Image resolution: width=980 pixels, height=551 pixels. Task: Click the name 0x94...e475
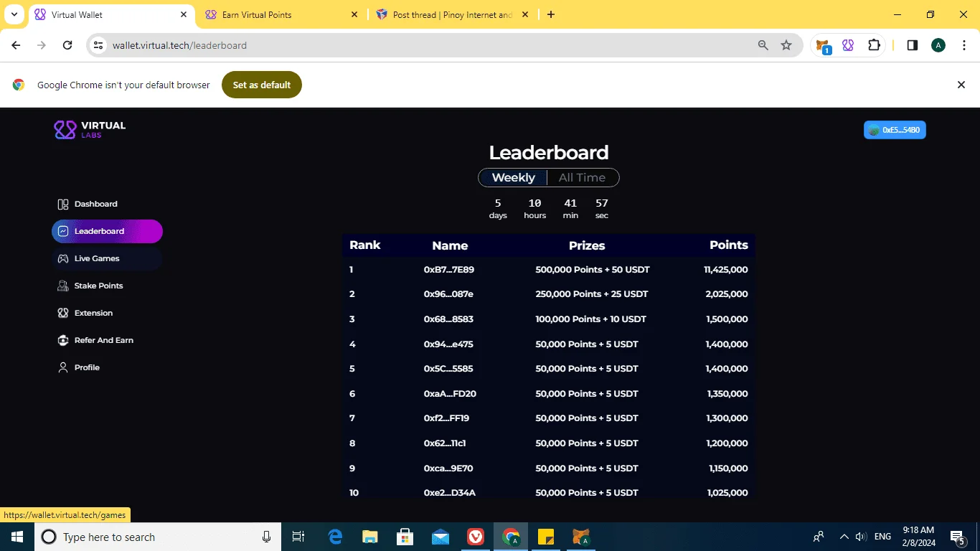[448, 344]
